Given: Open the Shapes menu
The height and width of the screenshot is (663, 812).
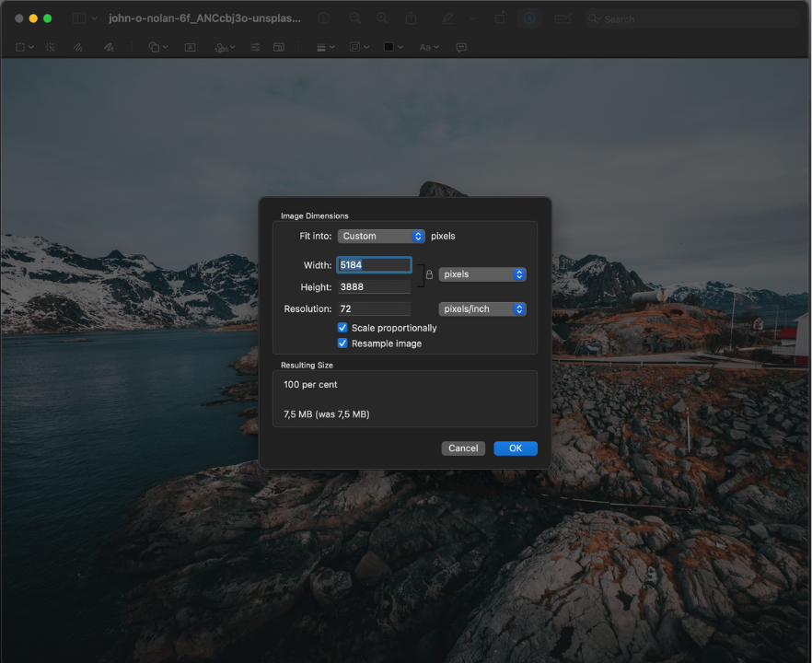Looking at the screenshot, I should tap(158, 47).
